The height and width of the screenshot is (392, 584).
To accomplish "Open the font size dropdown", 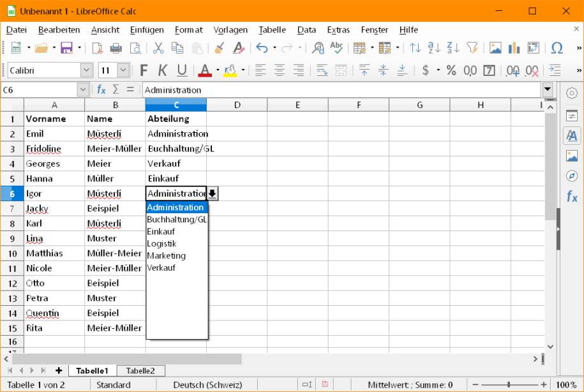I will [123, 70].
